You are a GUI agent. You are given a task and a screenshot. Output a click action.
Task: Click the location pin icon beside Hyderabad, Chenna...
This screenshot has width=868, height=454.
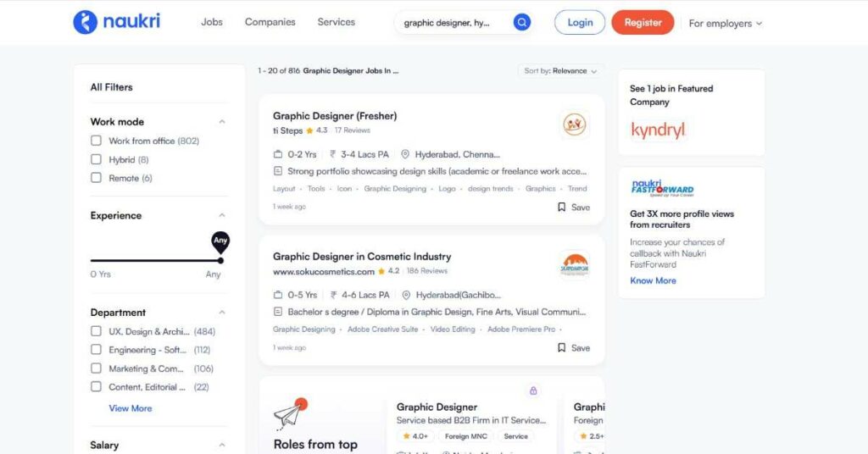pyautogui.click(x=405, y=154)
